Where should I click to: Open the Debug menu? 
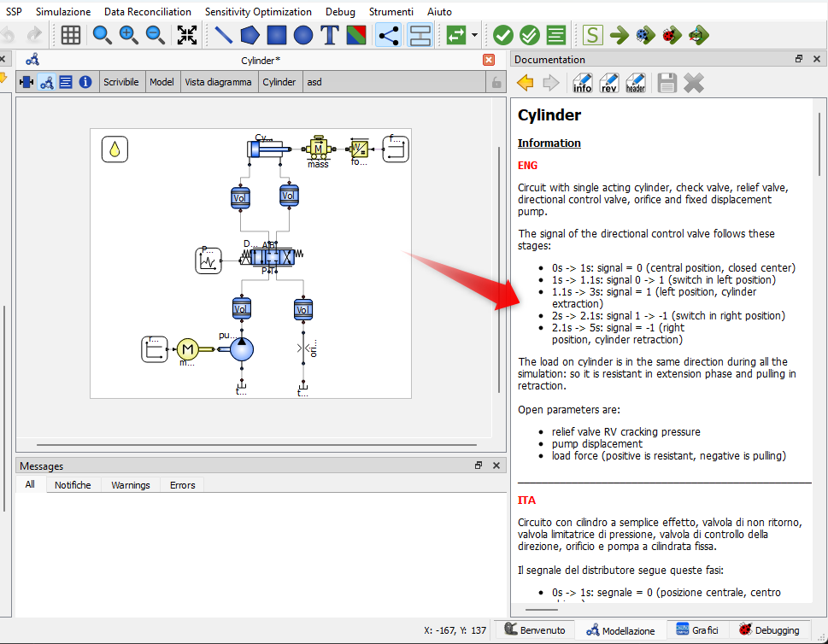point(340,12)
